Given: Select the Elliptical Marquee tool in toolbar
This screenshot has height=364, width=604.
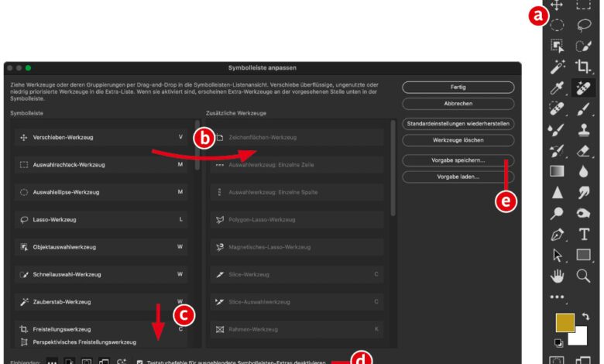Looking at the screenshot, I should [x=557, y=26].
